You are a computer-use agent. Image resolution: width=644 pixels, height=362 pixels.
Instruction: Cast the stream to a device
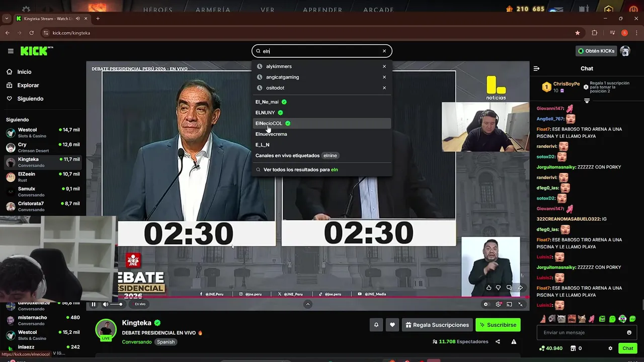pos(509,304)
